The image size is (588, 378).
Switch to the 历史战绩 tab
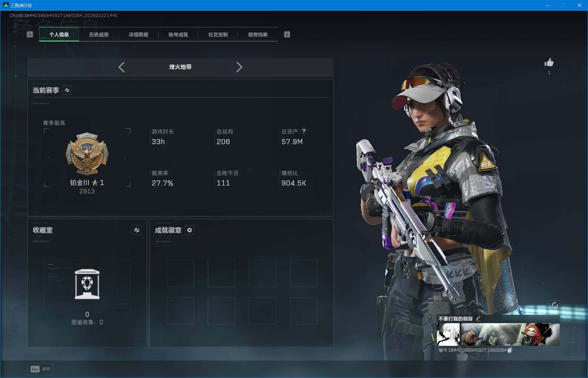(99, 34)
